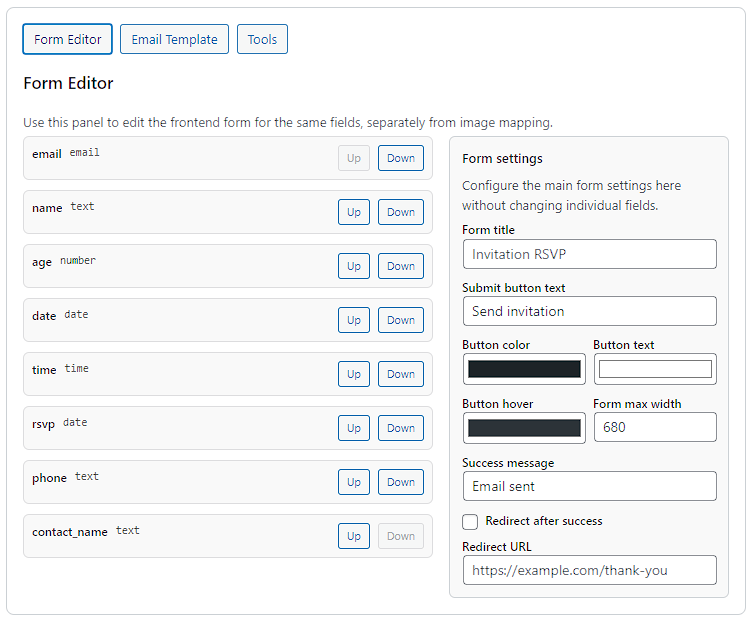Viewport: 755px width, 624px height.
Task: Click the number type tag
Action: [x=78, y=260]
